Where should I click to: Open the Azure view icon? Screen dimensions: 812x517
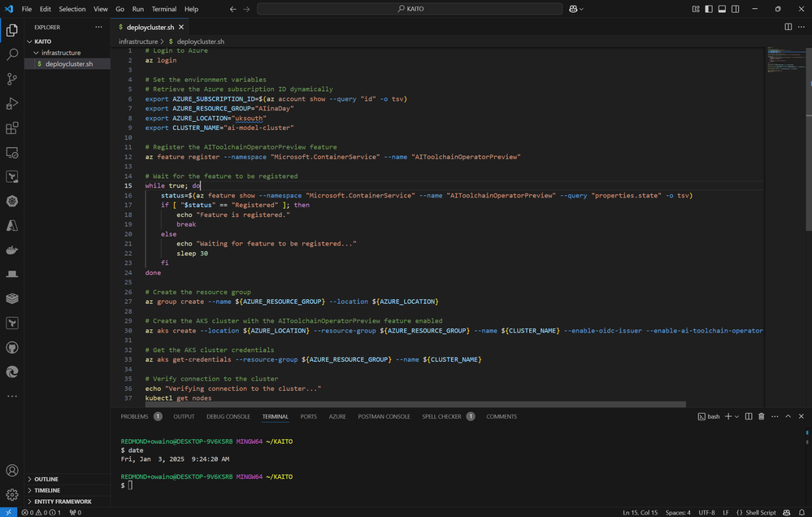12,225
